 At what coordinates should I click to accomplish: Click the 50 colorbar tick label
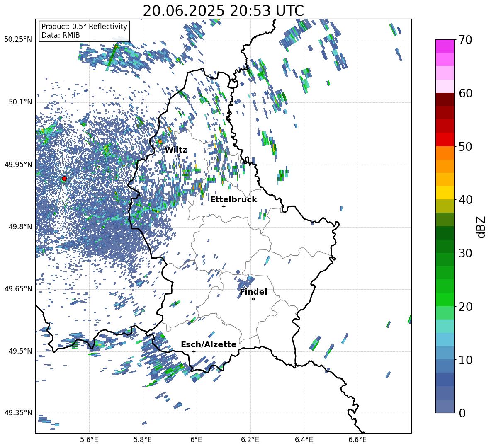(465, 147)
